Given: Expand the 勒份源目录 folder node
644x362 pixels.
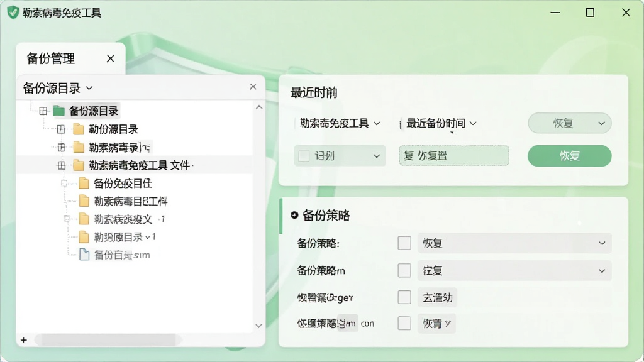Looking at the screenshot, I should [61, 129].
